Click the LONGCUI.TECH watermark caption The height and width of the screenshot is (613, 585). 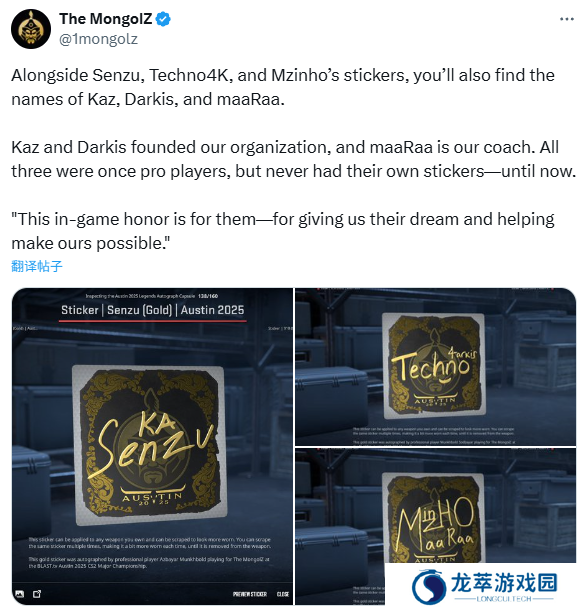[504, 599]
